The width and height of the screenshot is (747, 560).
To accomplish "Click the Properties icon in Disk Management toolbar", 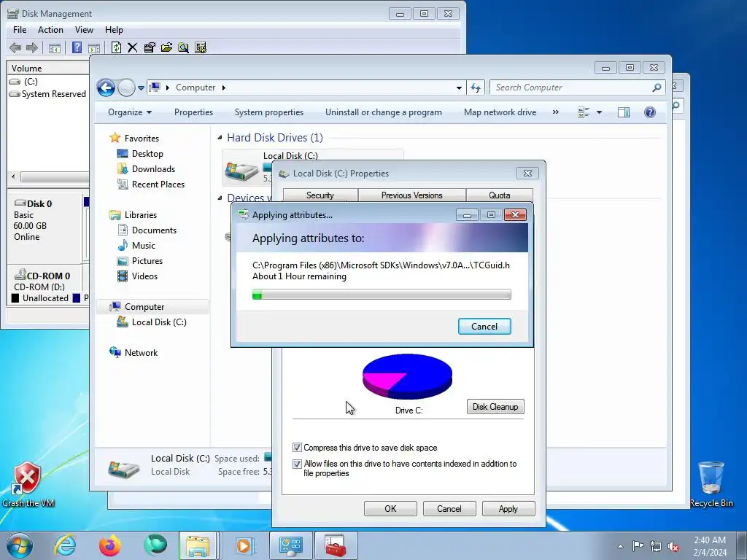I will [150, 47].
